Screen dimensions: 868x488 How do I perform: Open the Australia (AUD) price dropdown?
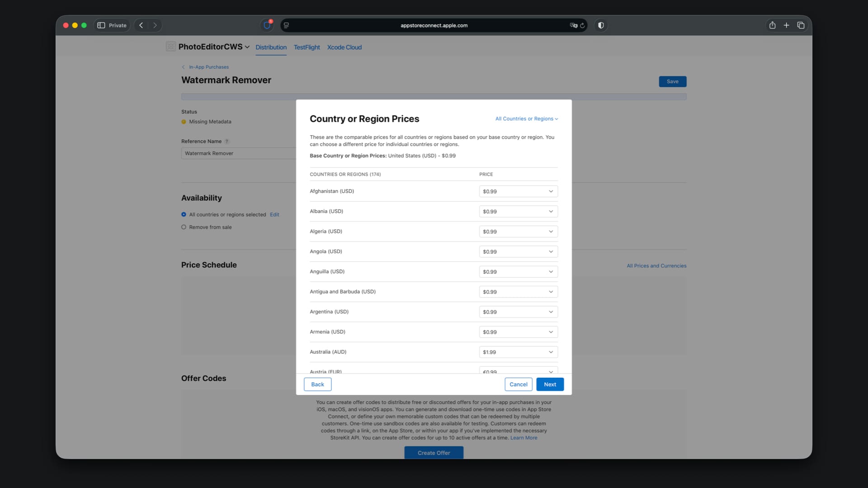[518, 352]
